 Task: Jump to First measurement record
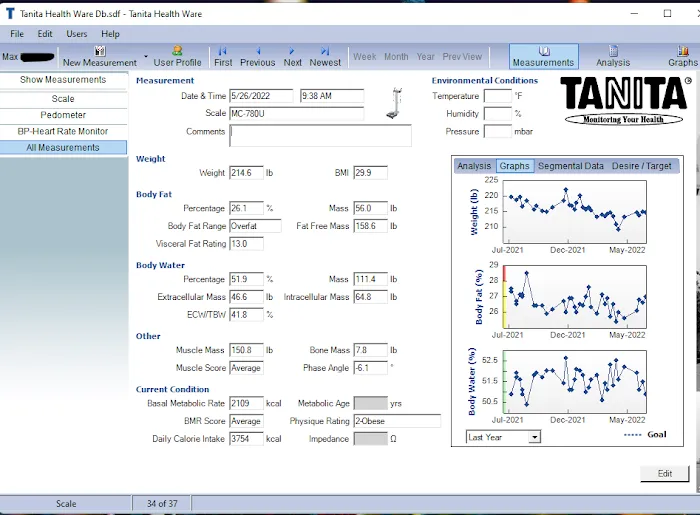click(x=223, y=56)
